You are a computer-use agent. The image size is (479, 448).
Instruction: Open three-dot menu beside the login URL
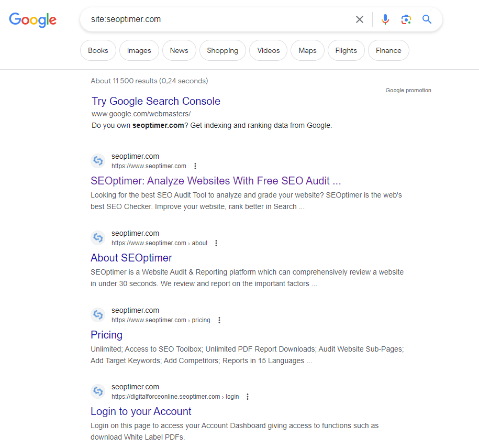(248, 397)
